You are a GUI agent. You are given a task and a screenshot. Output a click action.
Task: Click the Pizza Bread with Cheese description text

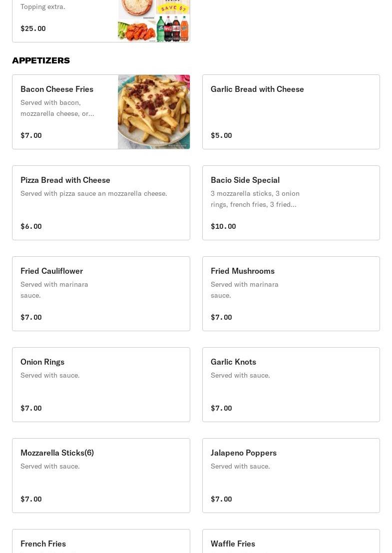coord(94,194)
